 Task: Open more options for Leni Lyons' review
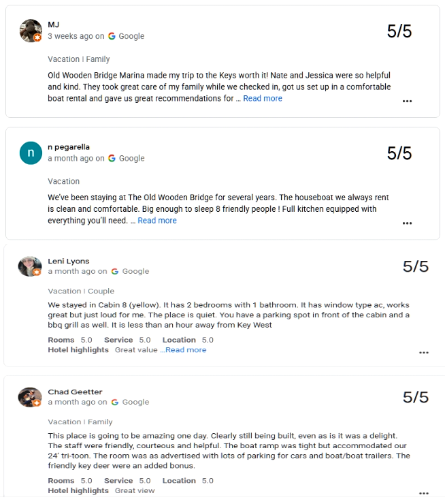[x=423, y=353]
